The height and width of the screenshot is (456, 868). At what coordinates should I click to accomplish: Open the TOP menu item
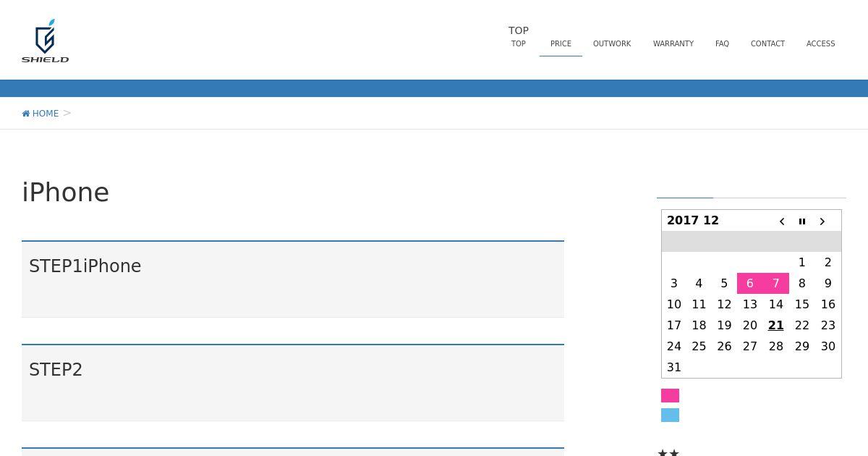[519, 43]
